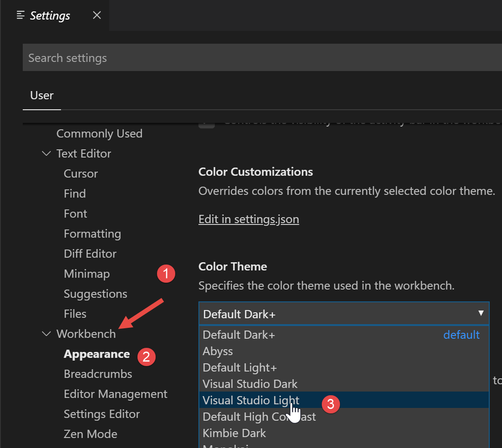
Task: Choose Visual Studio Light theme option
Action: (251, 400)
